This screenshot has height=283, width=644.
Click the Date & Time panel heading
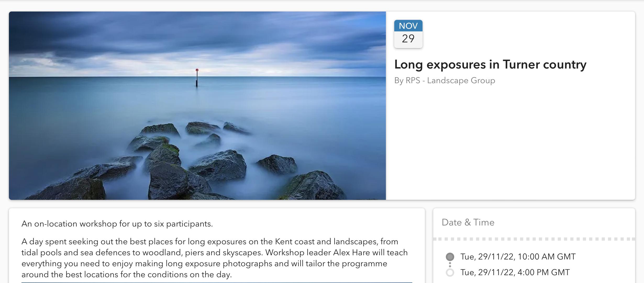point(468,223)
